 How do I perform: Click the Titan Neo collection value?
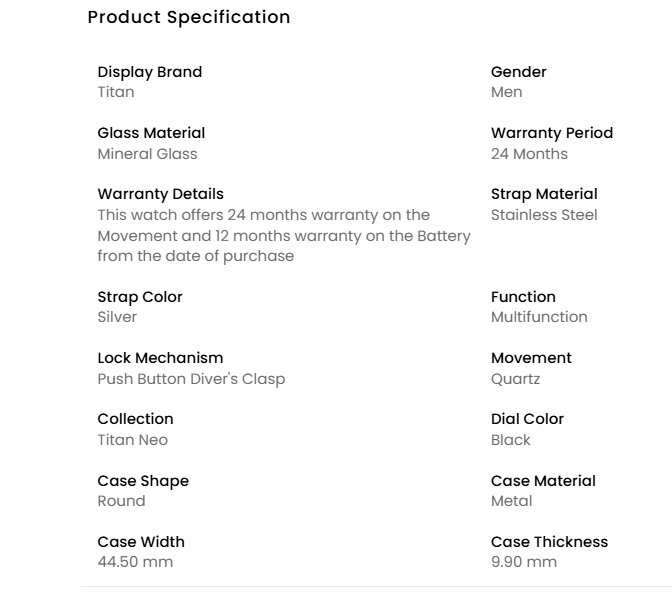tap(132, 440)
